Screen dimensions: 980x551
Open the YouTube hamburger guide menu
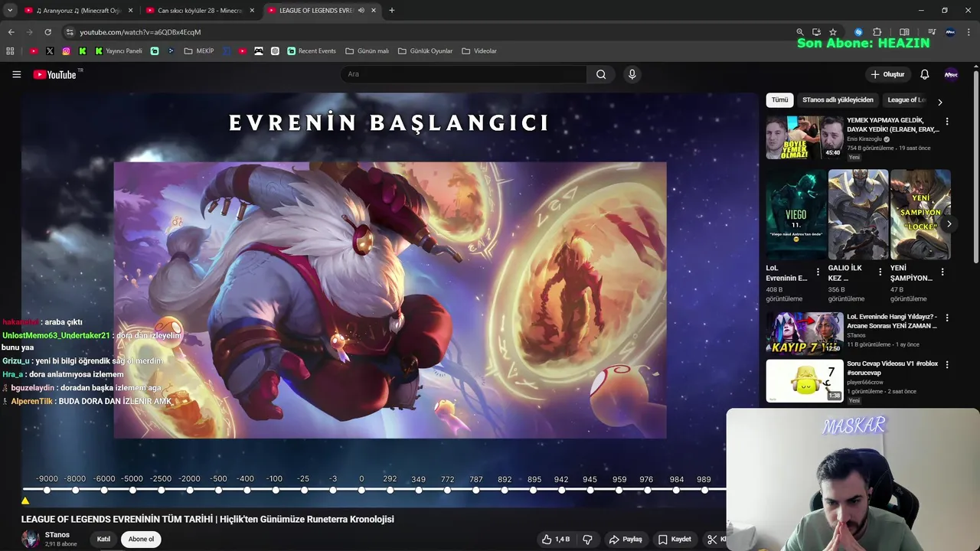(x=16, y=74)
